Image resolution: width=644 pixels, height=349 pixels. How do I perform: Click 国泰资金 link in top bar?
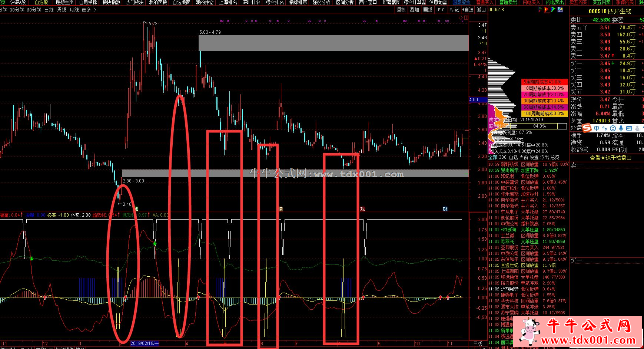(461, 2)
